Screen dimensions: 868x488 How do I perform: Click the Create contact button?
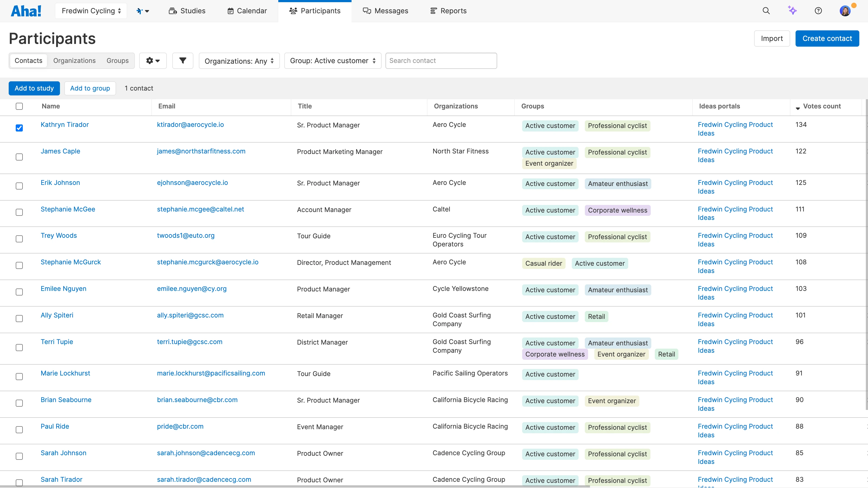point(827,38)
